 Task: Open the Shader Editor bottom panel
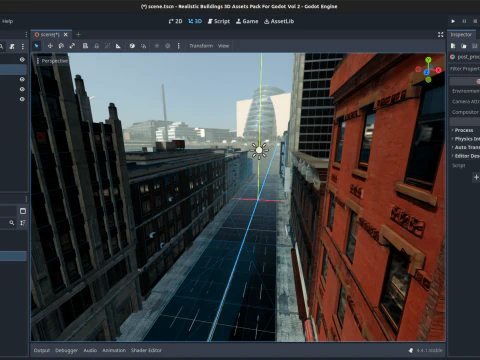click(146, 350)
